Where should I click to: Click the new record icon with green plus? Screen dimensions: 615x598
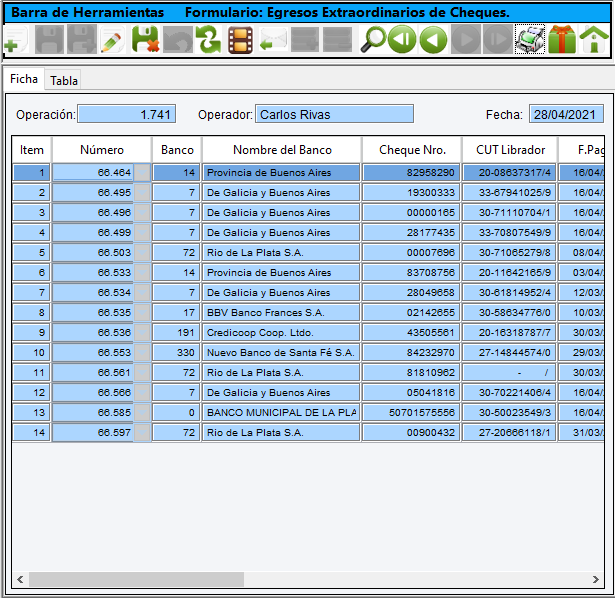16,40
